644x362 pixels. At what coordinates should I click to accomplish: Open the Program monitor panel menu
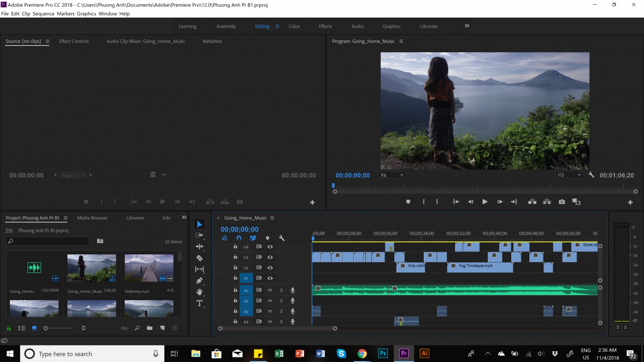(401, 41)
